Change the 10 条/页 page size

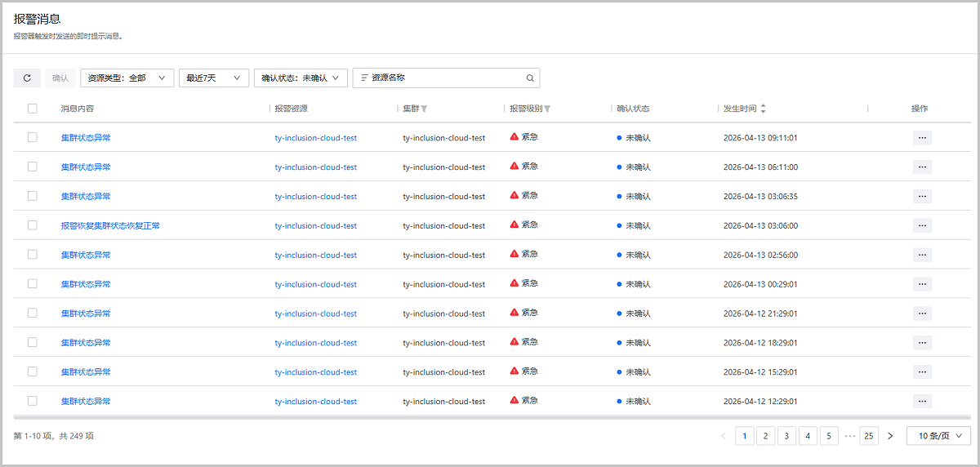938,436
